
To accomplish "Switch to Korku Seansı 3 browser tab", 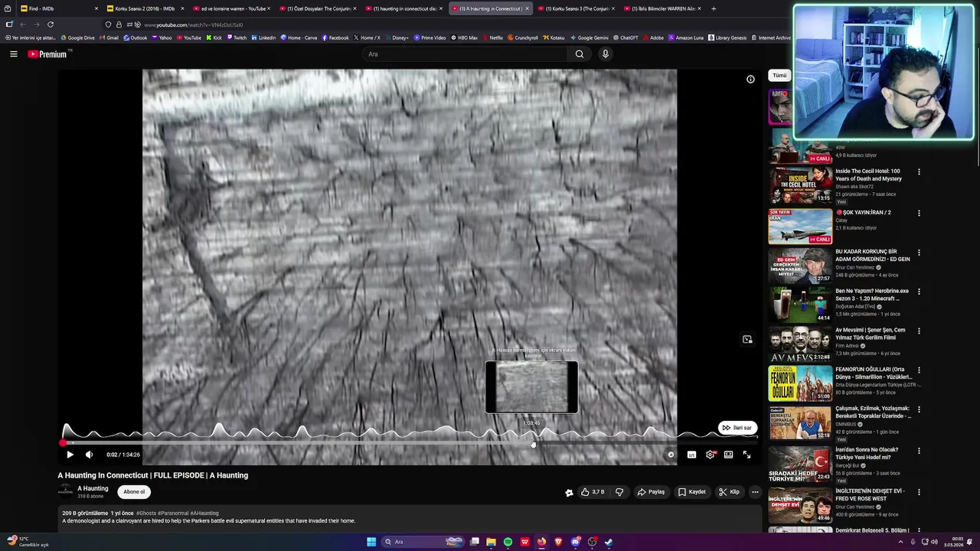I will 577,8.
